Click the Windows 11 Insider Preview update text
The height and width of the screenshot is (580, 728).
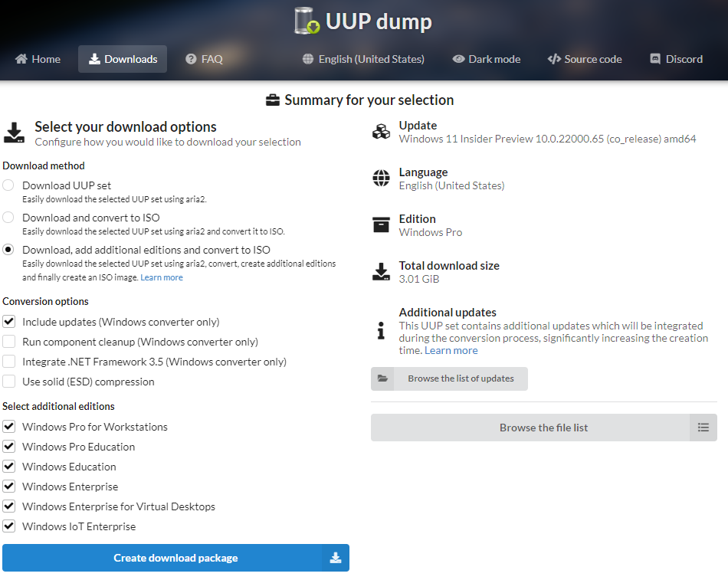[547, 139]
